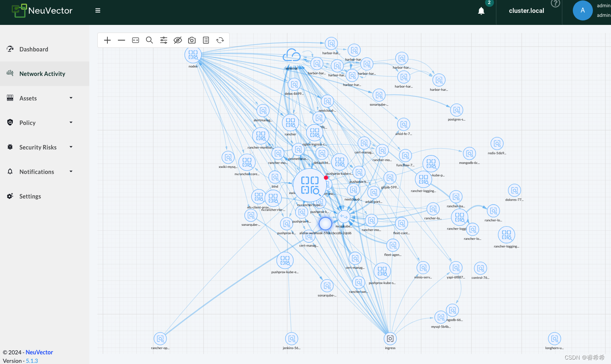This screenshot has height=364, width=611.
Task: Expand the Security Risks dropdown arrow
Action: point(71,147)
